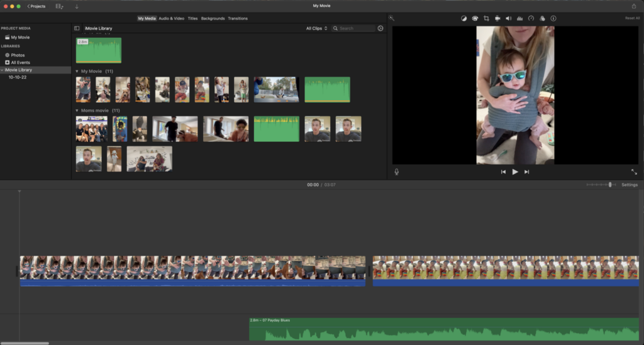Image resolution: width=644 pixels, height=345 pixels.
Task: Select the cropping tool
Action: coord(486,18)
